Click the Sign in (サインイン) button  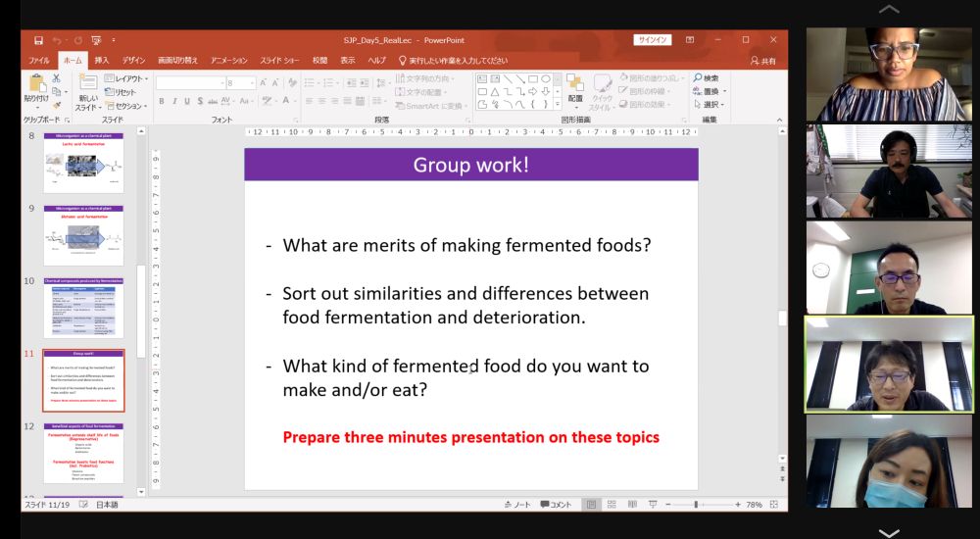(653, 40)
